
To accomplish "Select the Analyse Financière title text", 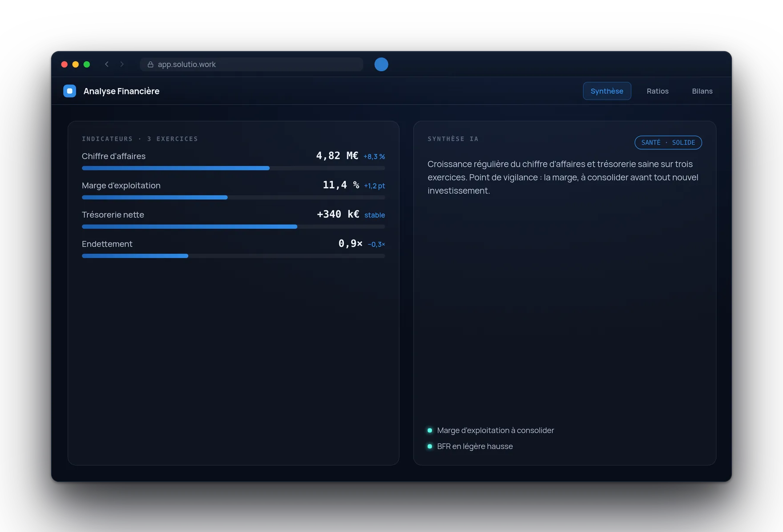I will (121, 91).
